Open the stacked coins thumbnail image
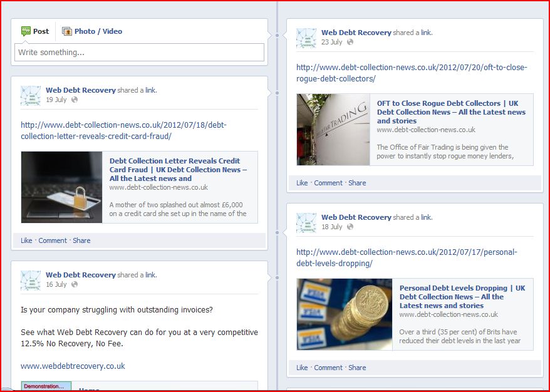The height and width of the screenshot is (392, 550). 345,314
